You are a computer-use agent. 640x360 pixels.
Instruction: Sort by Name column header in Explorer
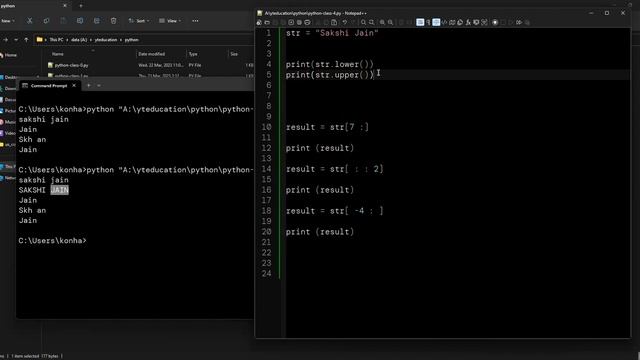point(58,54)
